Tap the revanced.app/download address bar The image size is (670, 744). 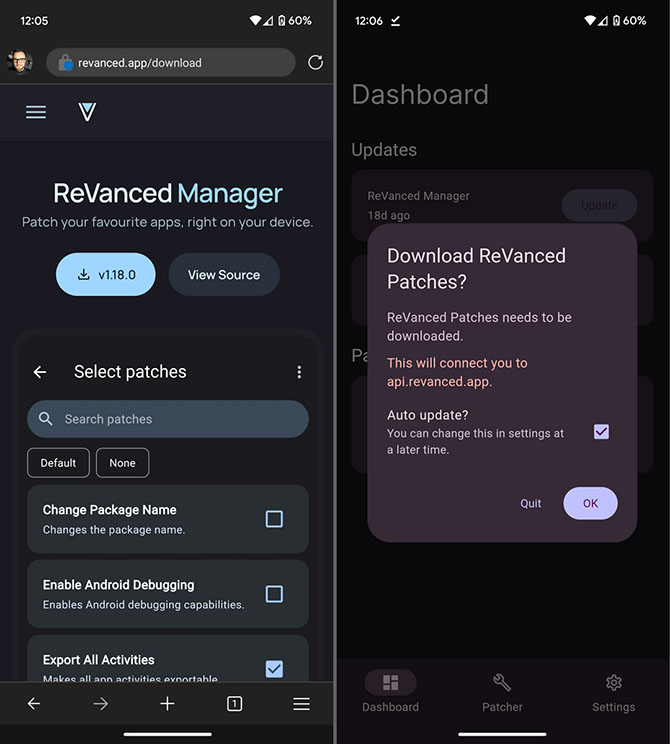171,63
